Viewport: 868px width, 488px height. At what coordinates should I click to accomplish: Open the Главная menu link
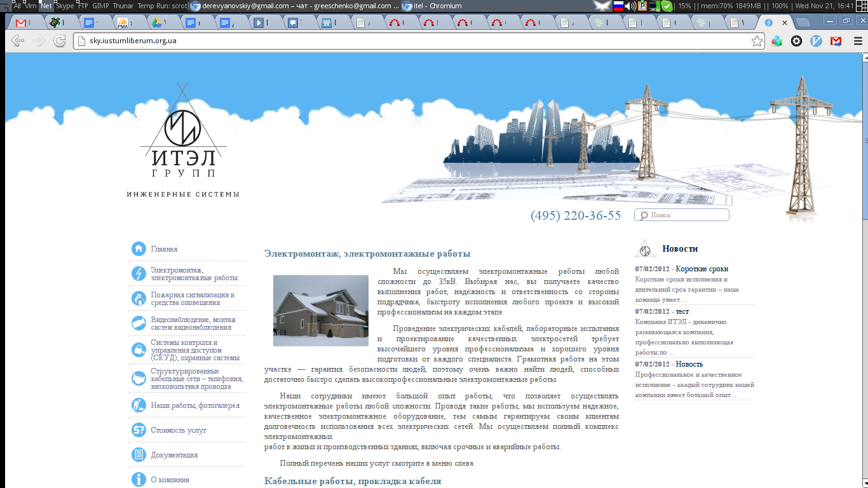pyautogui.click(x=164, y=249)
